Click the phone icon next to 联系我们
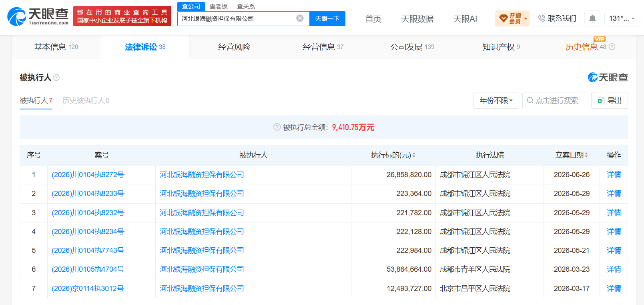The height and width of the screenshot is (305, 644). point(542,18)
